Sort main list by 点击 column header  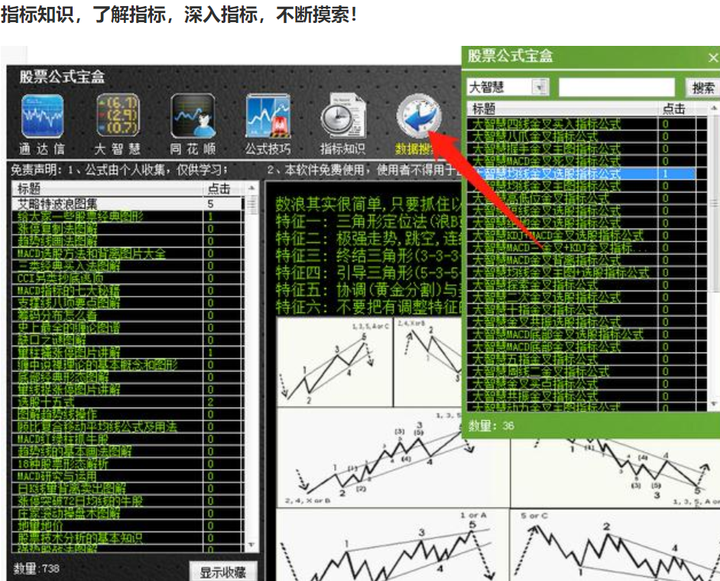click(224, 188)
